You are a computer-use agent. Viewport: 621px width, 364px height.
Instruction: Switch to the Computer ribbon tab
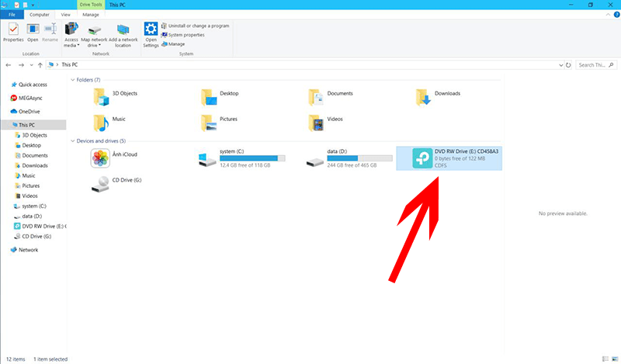click(40, 15)
